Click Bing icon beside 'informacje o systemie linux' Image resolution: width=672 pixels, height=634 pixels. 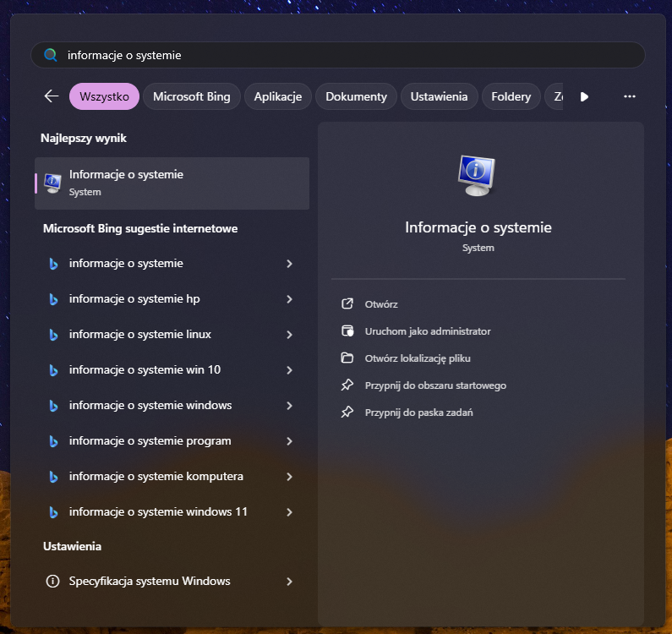pyautogui.click(x=53, y=335)
